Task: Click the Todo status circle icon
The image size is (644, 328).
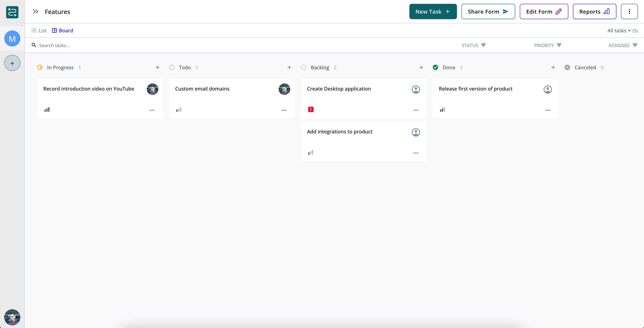Action: point(172,67)
